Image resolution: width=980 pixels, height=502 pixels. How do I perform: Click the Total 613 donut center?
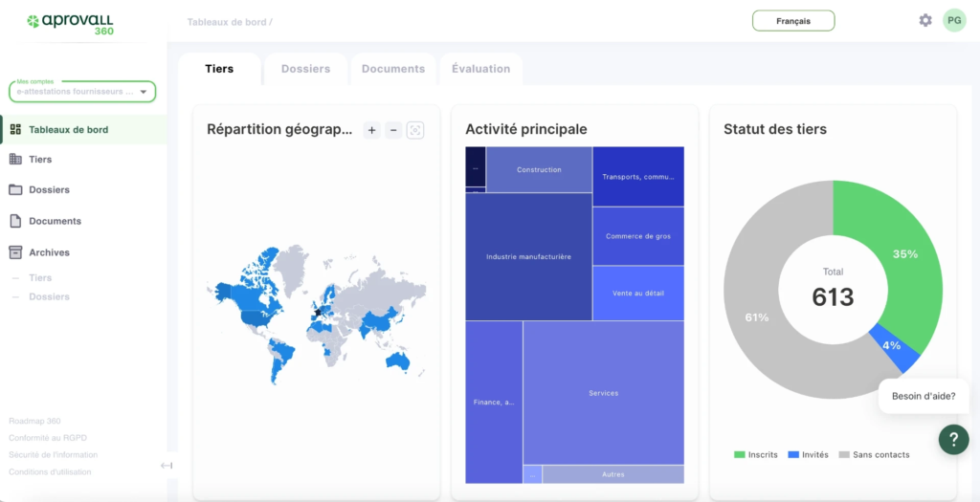pyautogui.click(x=833, y=289)
